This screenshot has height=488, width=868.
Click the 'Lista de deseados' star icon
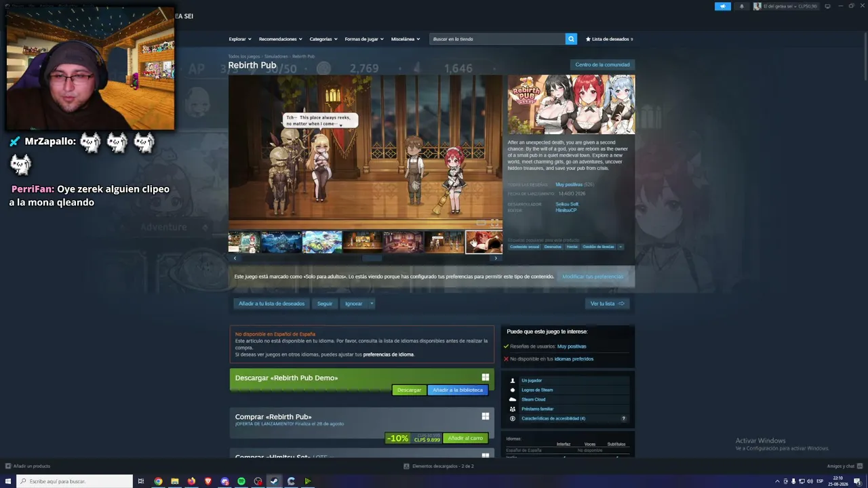click(x=588, y=39)
